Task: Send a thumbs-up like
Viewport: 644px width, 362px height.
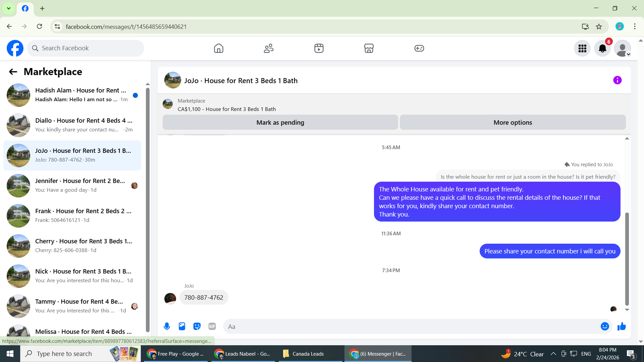Action: click(x=622, y=326)
